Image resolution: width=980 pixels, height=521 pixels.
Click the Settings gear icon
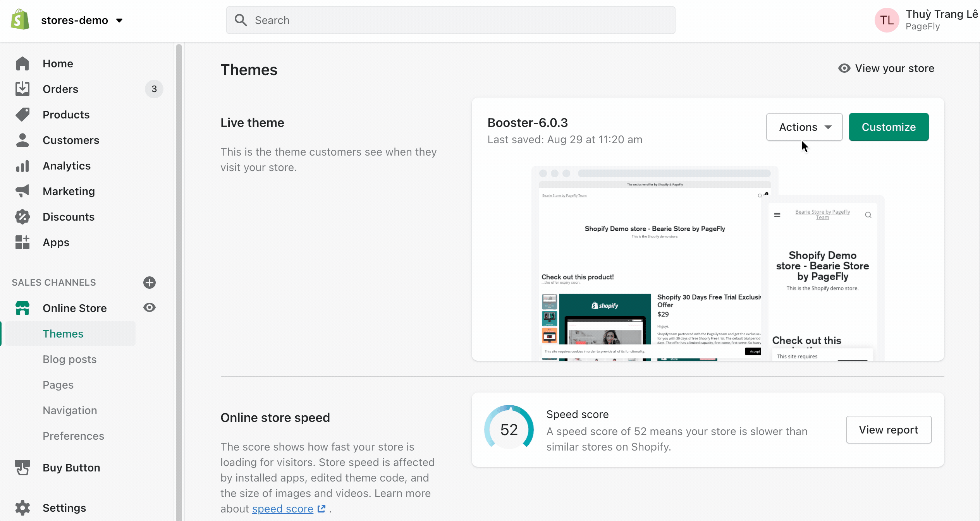click(22, 508)
